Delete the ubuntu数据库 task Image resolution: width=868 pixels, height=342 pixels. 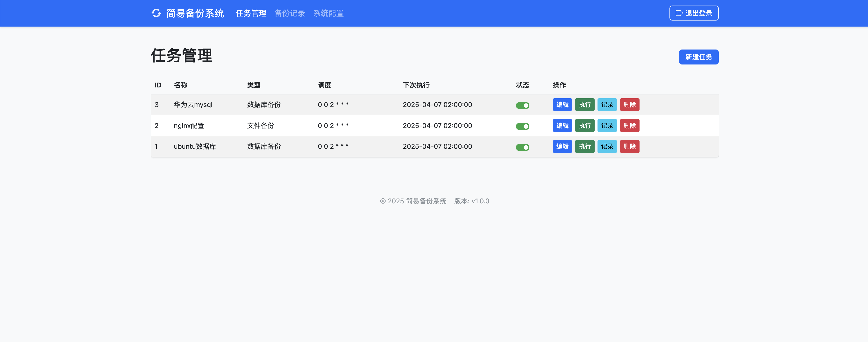click(x=629, y=146)
